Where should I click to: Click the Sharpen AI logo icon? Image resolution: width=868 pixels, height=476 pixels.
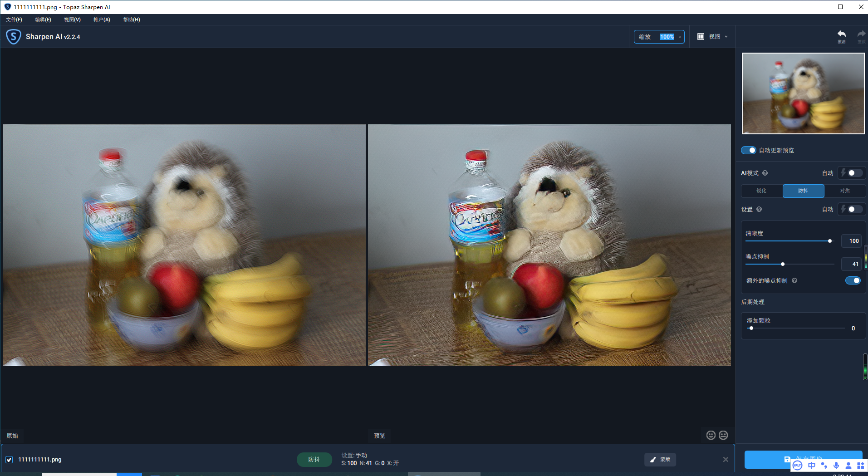14,37
